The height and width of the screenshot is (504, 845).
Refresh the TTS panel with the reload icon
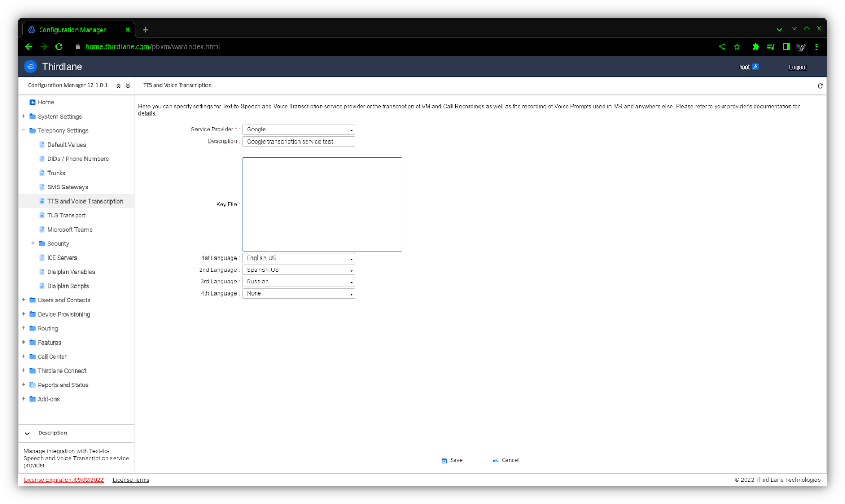[x=820, y=85]
